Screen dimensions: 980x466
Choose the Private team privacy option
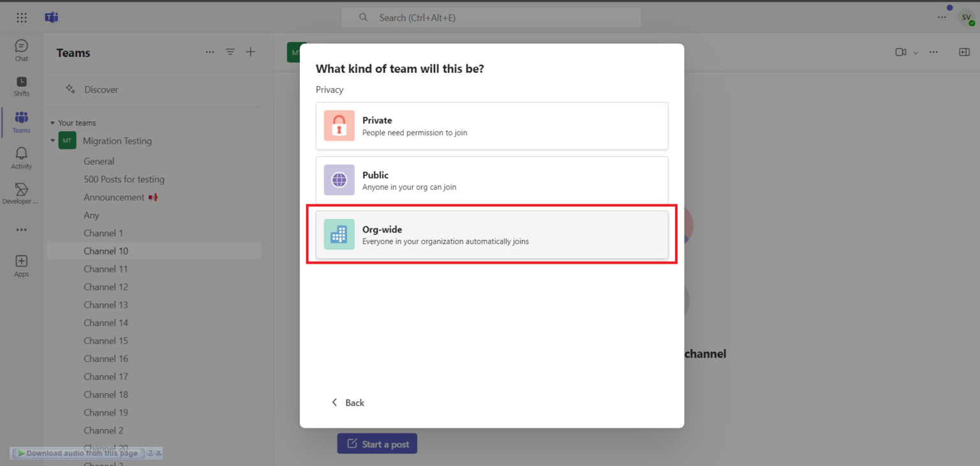coord(491,125)
